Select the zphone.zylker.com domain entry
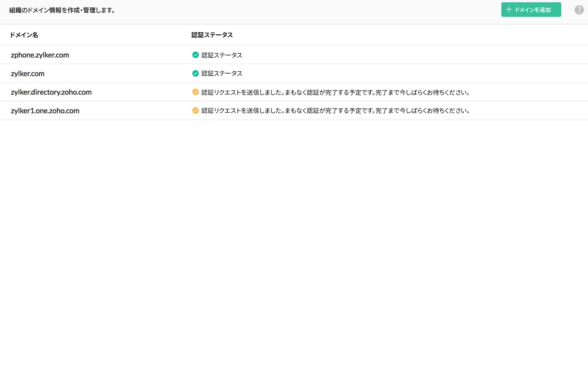 coord(40,55)
